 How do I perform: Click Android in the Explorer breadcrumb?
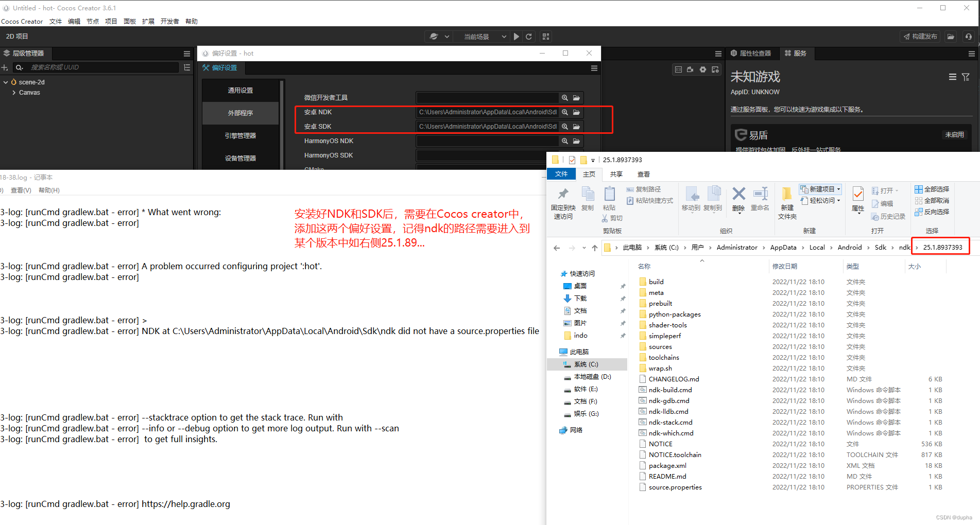click(850, 248)
